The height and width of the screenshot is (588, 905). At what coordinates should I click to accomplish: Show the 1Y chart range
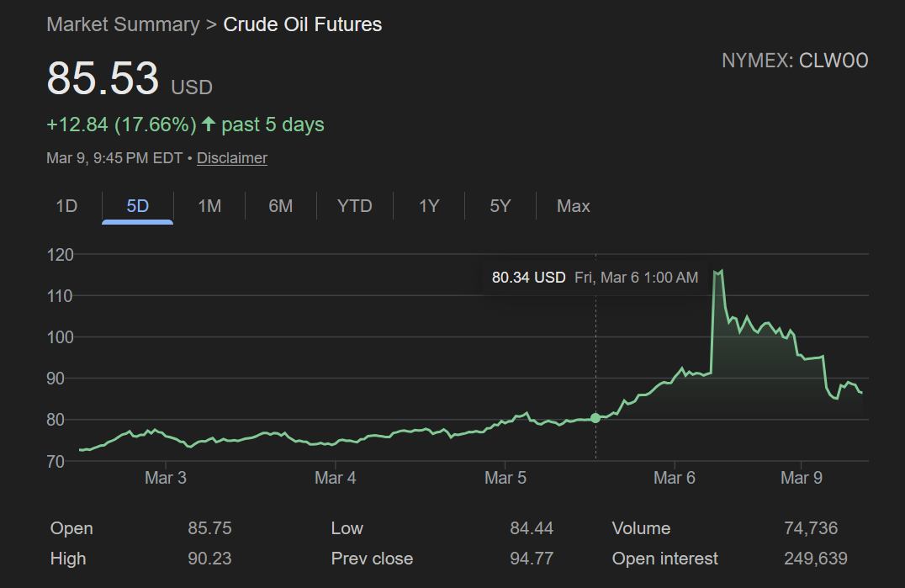(429, 206)
